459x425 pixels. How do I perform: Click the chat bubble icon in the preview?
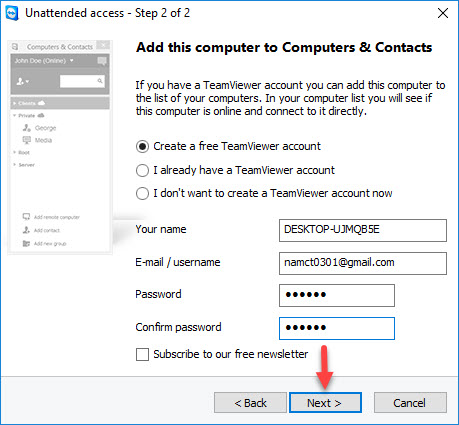tap(102, 61)
